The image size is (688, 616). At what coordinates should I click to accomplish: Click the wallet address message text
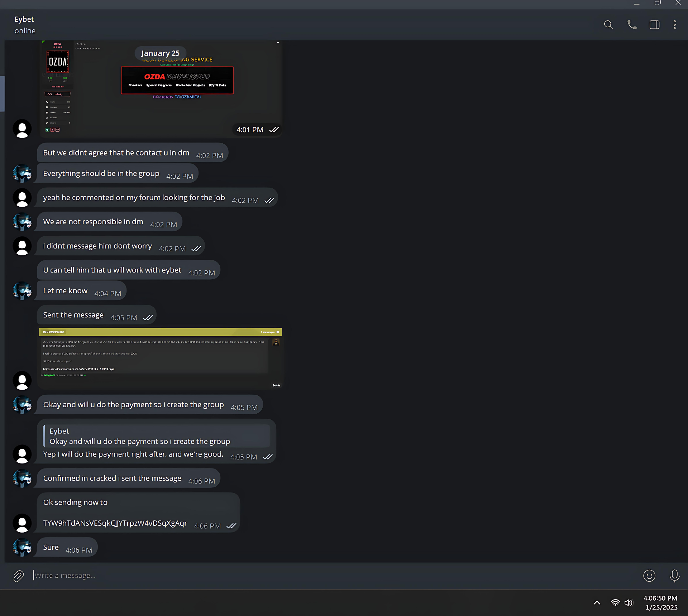pos(115,523)
